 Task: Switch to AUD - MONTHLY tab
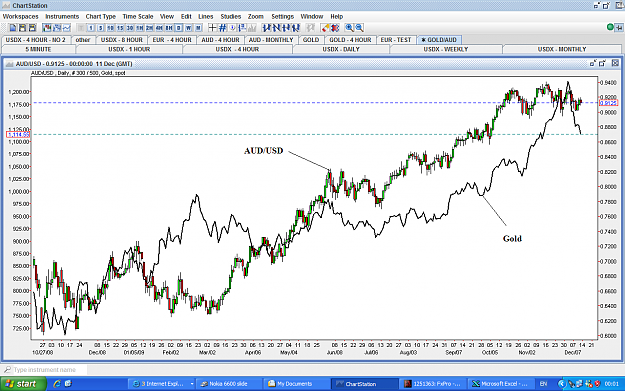271,40
